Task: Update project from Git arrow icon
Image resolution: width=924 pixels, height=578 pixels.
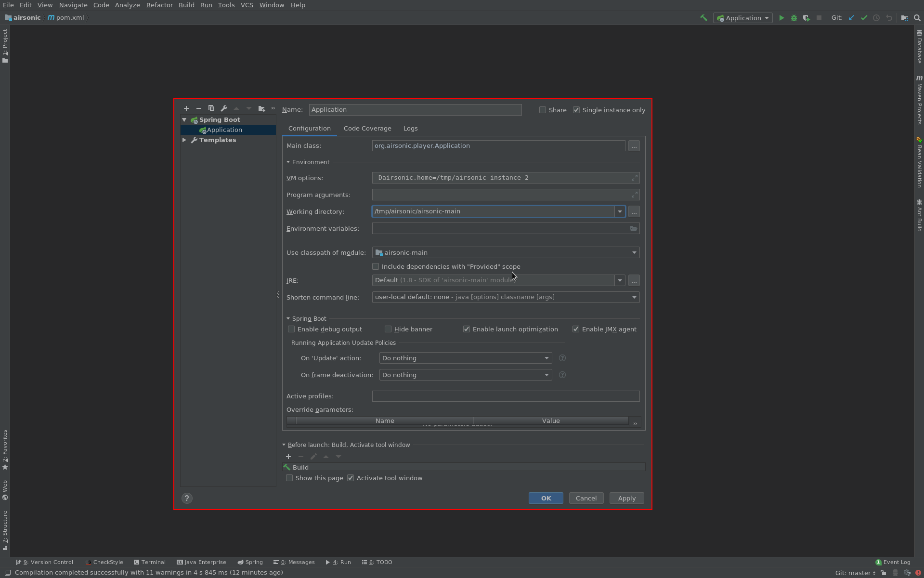Action: tap(851, 18)
